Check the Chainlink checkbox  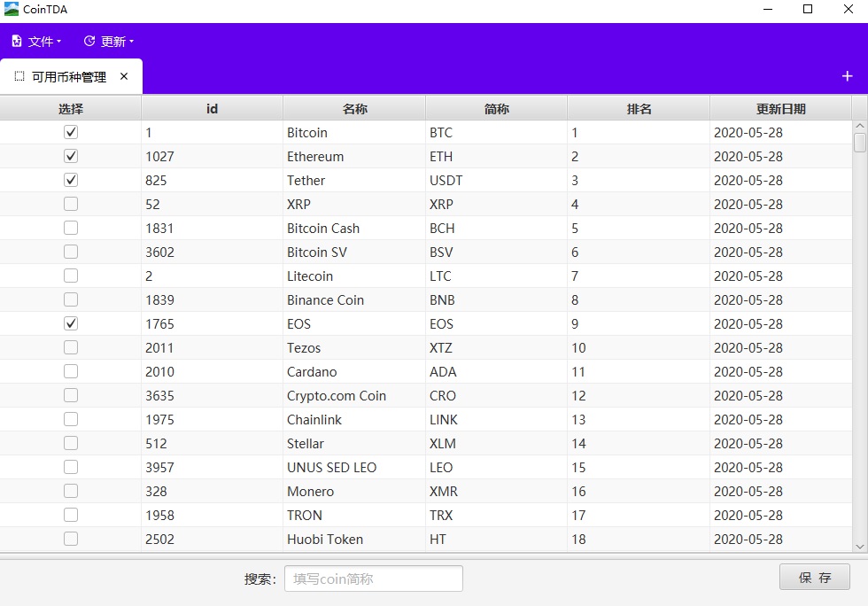[71, 419]
